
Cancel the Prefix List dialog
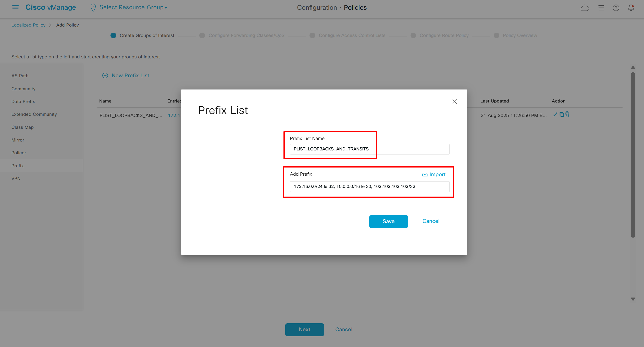(x=431, y=221)
